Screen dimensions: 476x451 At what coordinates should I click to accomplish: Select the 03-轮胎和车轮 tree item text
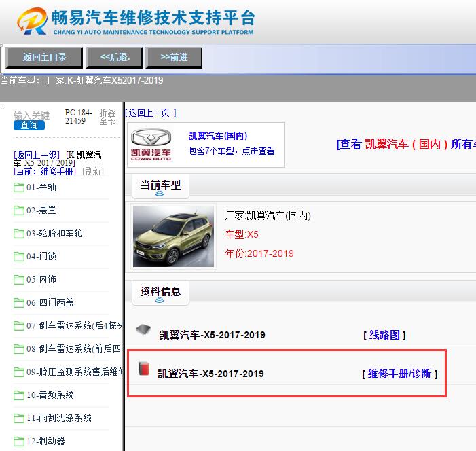click(54, 233)
